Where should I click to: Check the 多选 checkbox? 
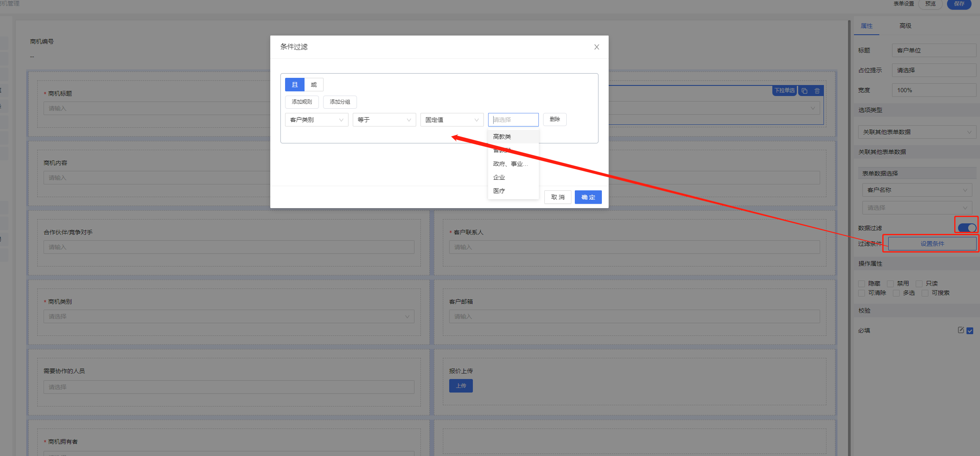pos(896,293)
